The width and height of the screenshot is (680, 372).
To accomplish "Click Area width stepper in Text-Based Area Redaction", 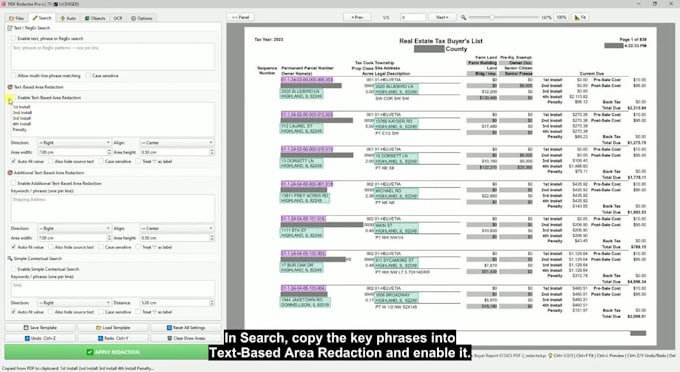I will tap(109, 152).
